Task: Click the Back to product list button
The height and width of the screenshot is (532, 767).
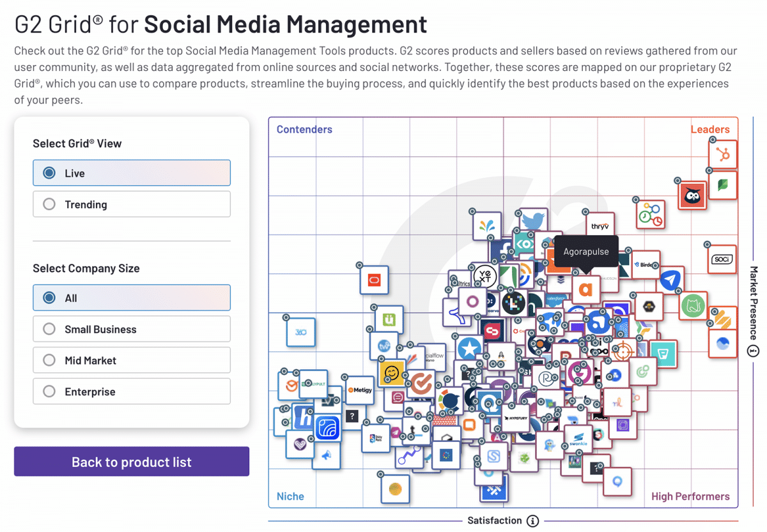Action: pos(132,462)
